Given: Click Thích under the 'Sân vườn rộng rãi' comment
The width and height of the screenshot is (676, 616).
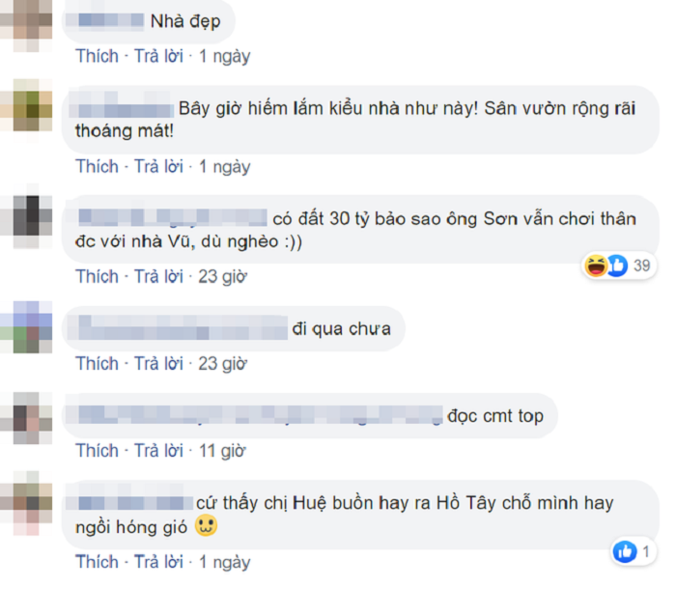Looking at the screenshot, I should tap(97, 166).
